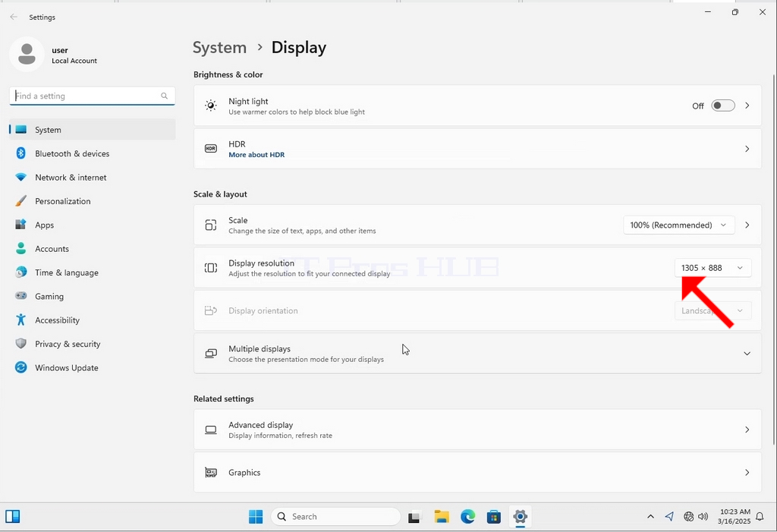The image size is (777, 532).
Task: Click the search magnifier in Find a setting
Action: [164, 96]
